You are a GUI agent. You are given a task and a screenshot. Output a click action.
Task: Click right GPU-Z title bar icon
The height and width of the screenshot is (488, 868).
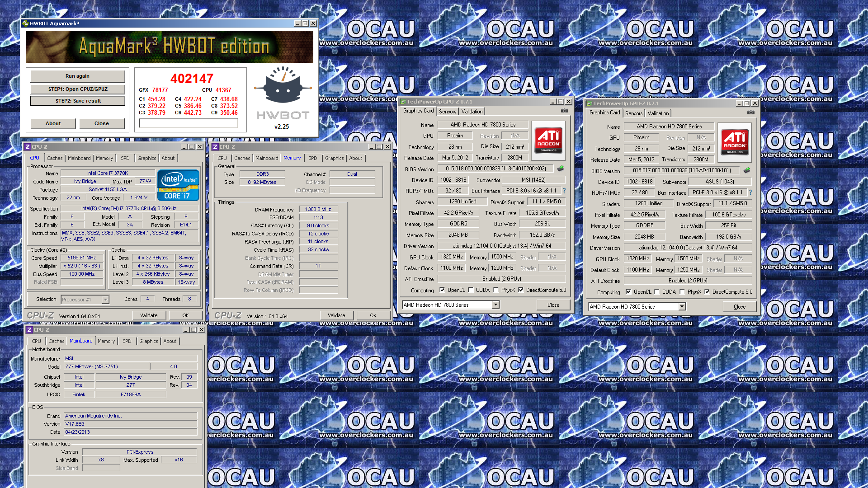[589, 103]
